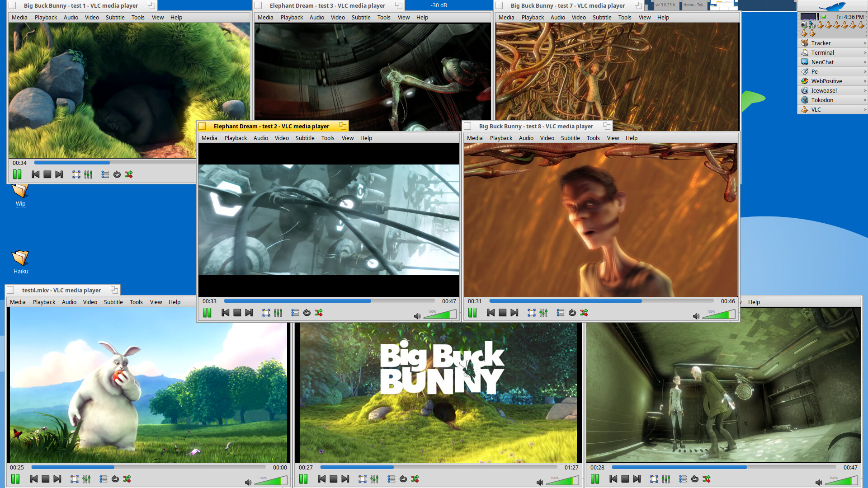Mute audio using the speaker icon in the Elephant Dream test 2 window

(x=417, y=316)
